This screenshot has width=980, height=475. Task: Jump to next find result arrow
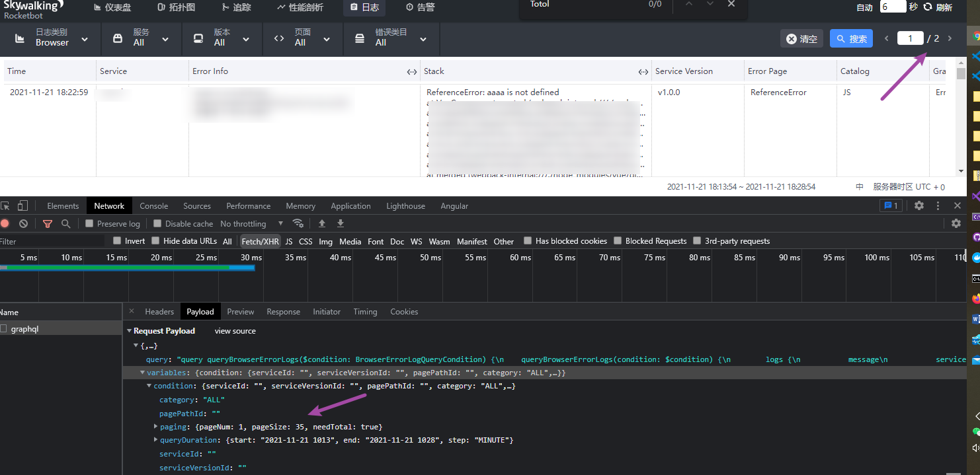click(710, 4)
